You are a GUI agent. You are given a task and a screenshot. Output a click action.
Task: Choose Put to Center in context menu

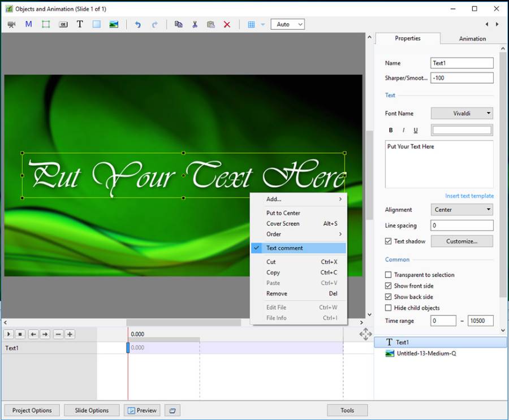(283, 213)
